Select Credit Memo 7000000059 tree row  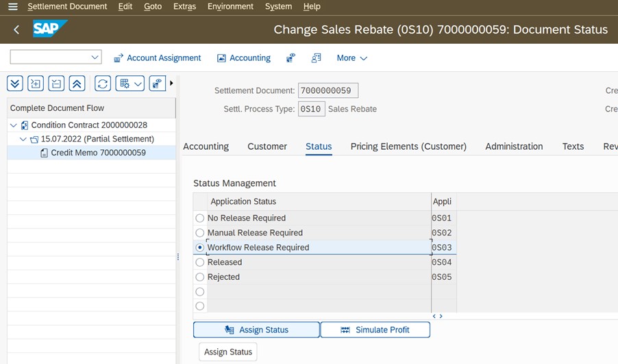(91, 153)
